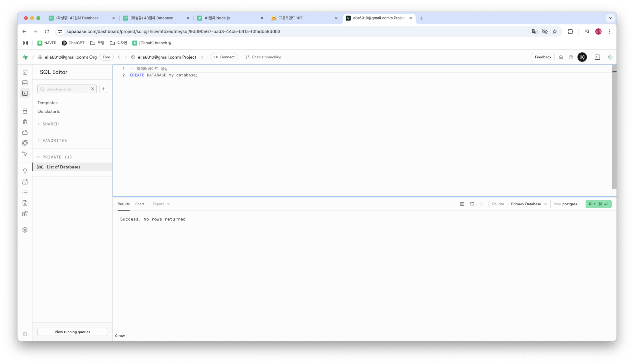Screen dimensions: 634x364
Task: Click the SQL editor vertical scrollbar
Action: click(614, 127)
